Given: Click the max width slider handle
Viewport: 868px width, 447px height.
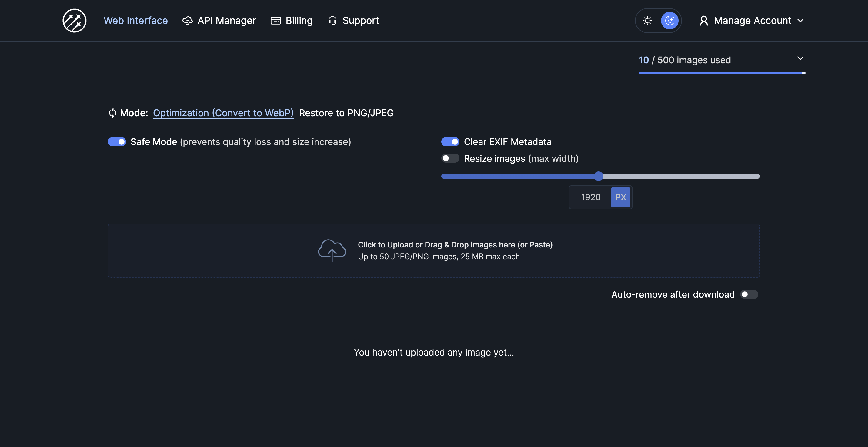Looking at the screenshot, I should point(599,176).
